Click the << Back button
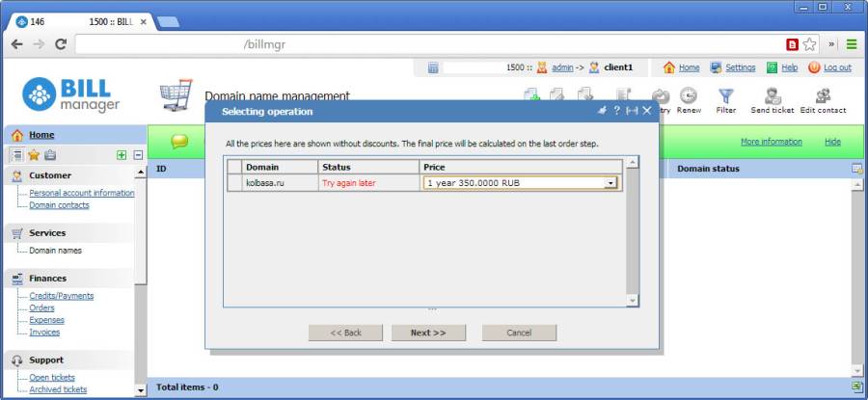The image size is (868, 400). click(345, 333)
